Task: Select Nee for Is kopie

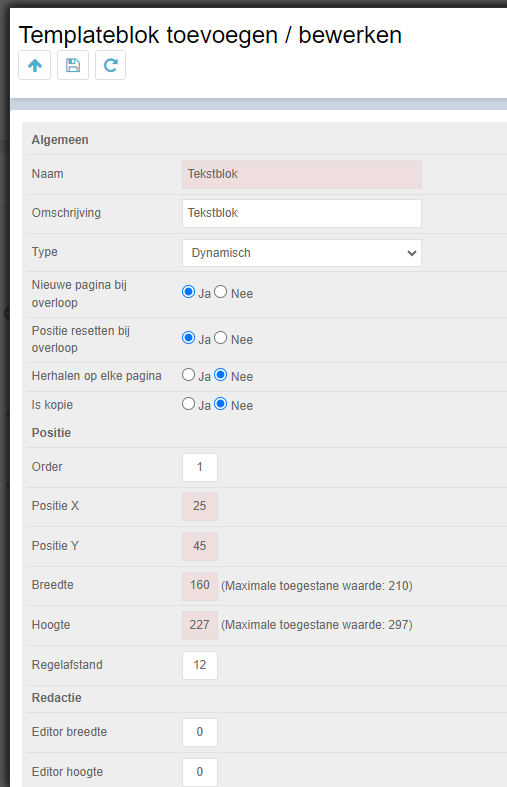Action: 221,404
